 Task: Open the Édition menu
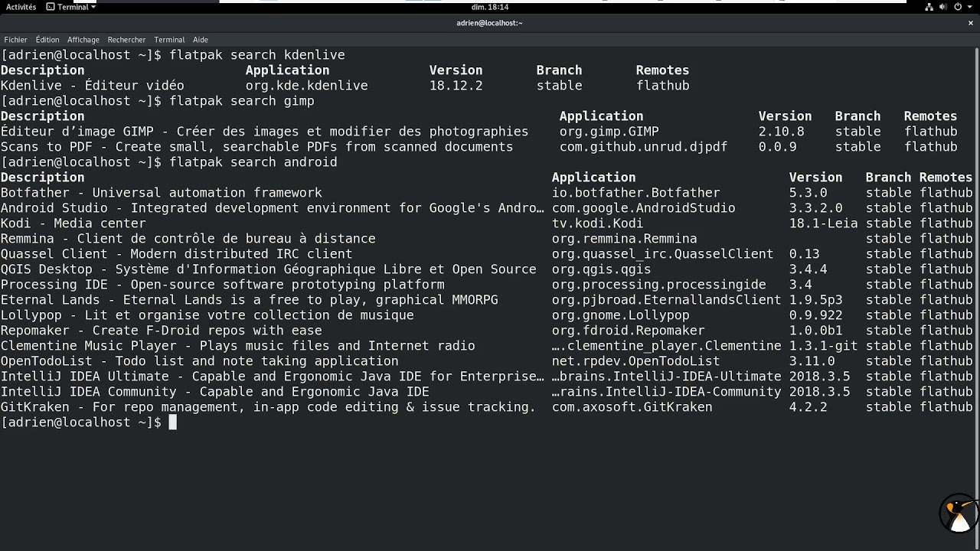coord(47,40)
